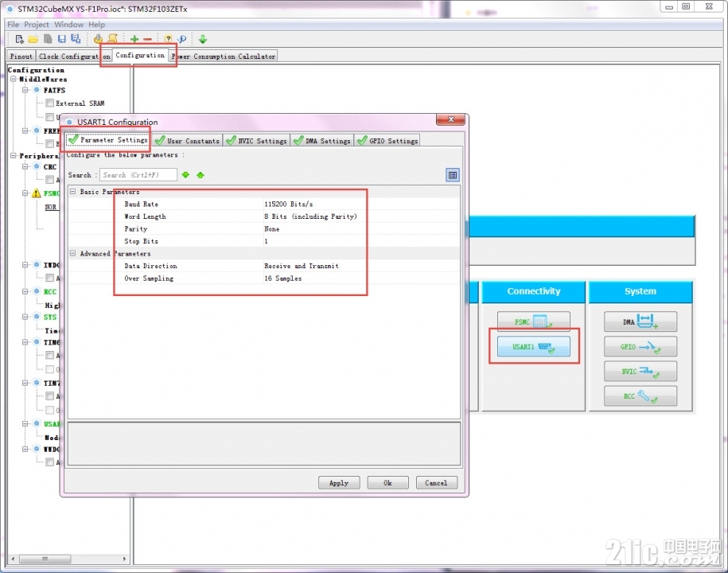This screenshot has width=728, height=573.
Task: Click the Save Project floppy icon
Action: [x=62, y=39]
